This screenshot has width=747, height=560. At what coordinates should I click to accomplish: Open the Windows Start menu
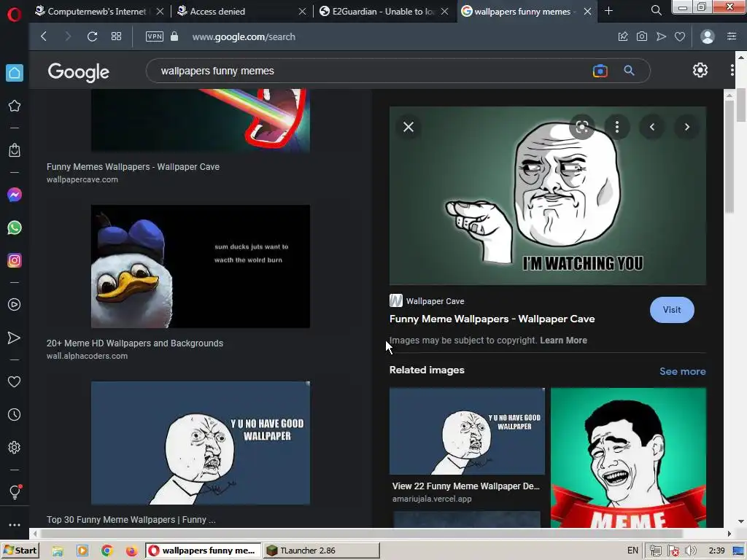(20, 551)
